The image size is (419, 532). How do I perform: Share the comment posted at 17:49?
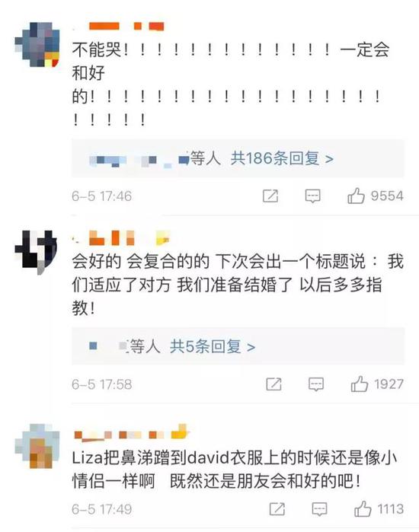tap(277, 509)
